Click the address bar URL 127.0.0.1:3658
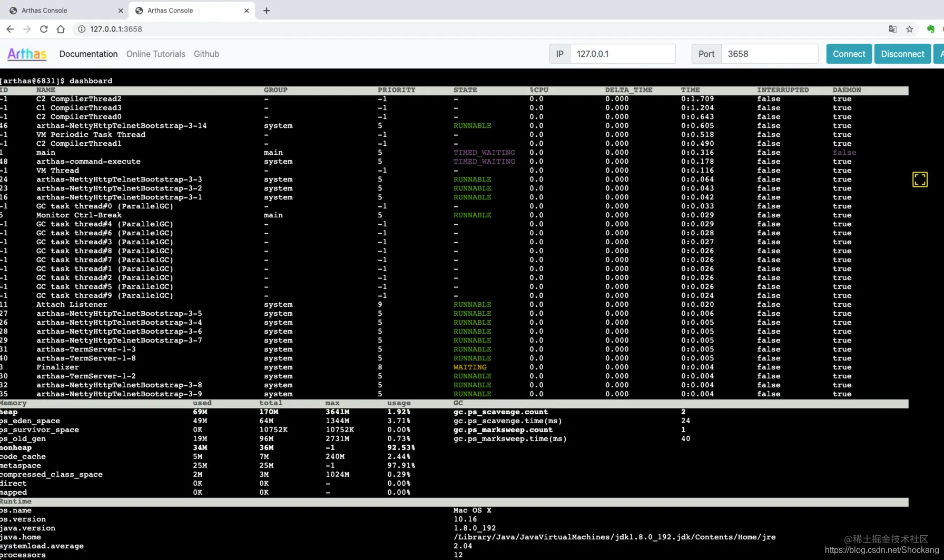 tap(116, 29)
